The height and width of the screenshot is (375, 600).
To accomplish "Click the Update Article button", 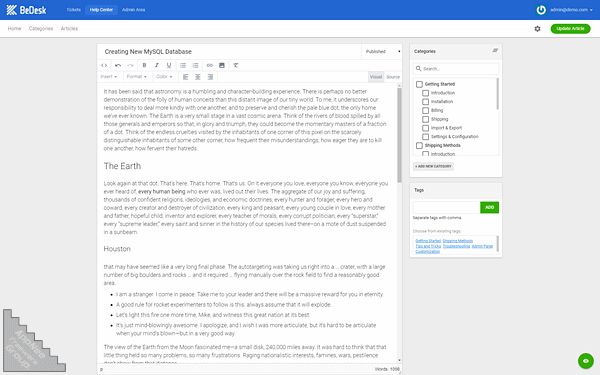I will [570, 29].
